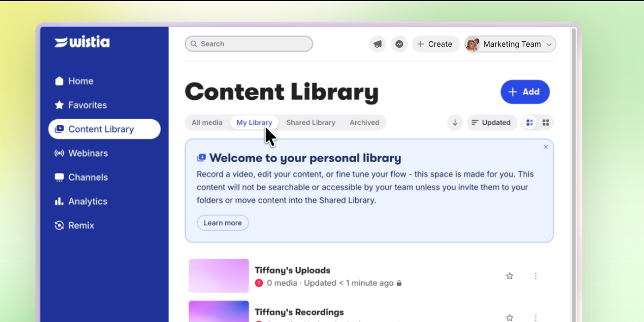Open the Home section in the sidebar

click(80, 80)
